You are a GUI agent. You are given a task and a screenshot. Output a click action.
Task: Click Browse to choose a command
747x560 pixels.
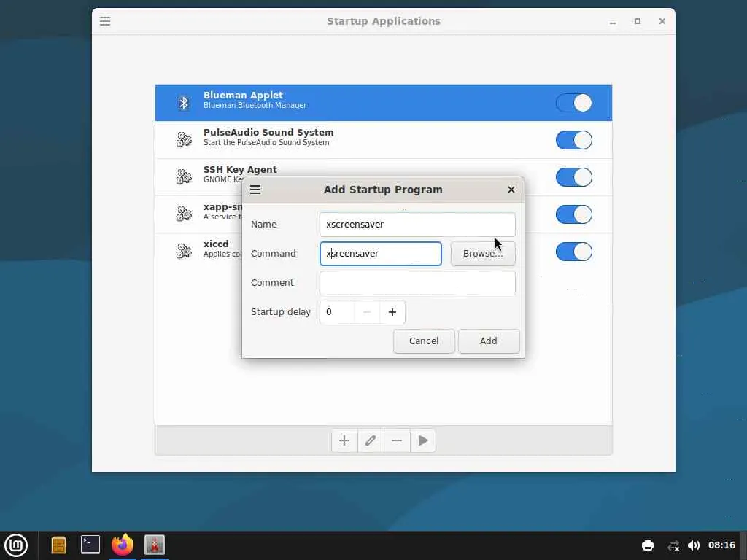(x=483, y=253)
